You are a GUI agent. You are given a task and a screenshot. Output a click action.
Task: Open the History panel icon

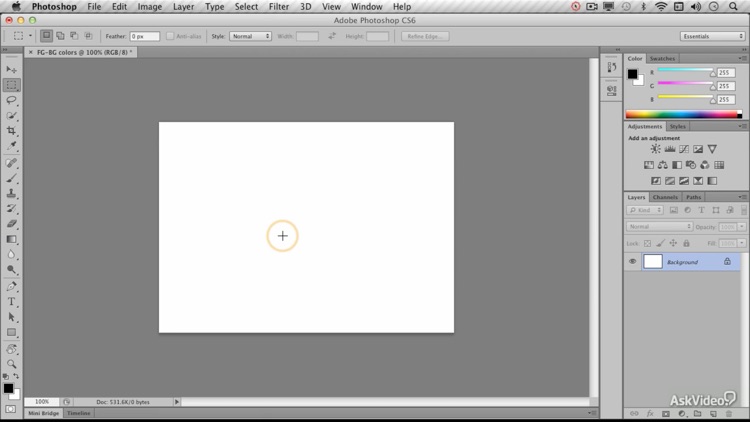[612, 67]
